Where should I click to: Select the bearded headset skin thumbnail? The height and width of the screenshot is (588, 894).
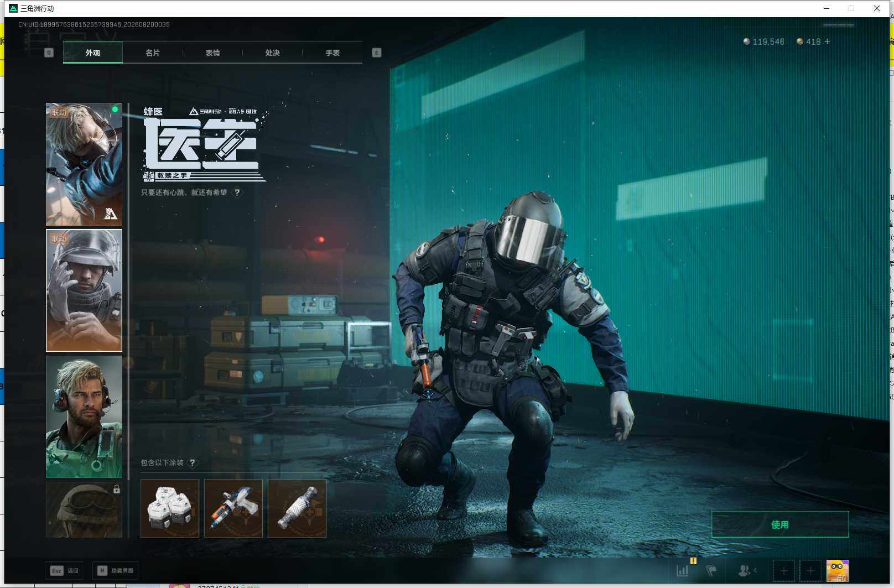[84, 417]
